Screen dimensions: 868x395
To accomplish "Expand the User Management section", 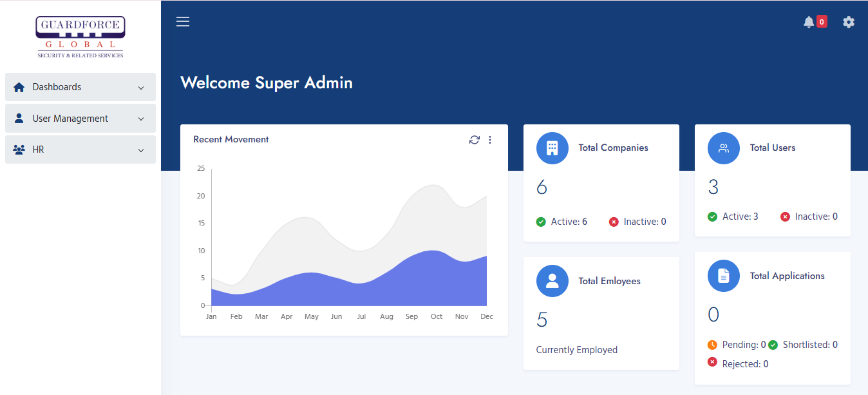I will point(141,118).
